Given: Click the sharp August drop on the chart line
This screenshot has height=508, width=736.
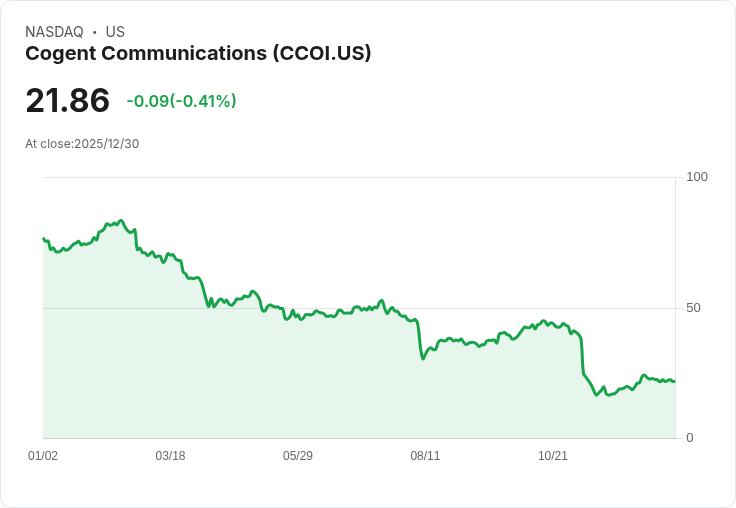Looking at the screenshot, I should (x=419, y=338).
